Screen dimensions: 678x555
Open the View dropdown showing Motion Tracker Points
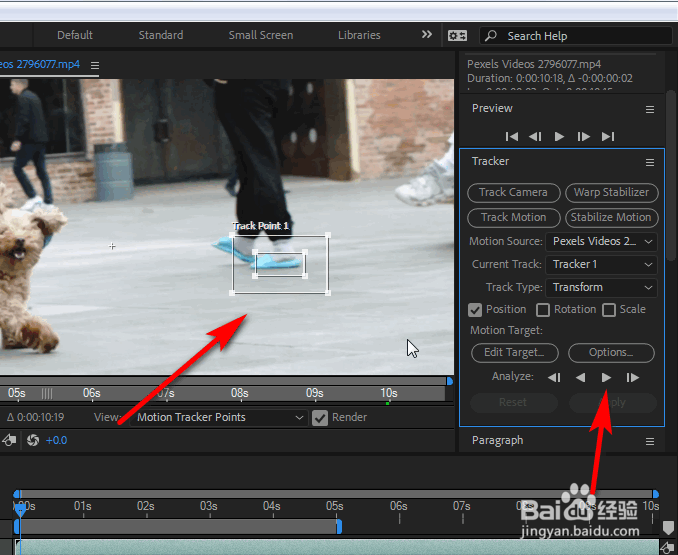point(219,418)
